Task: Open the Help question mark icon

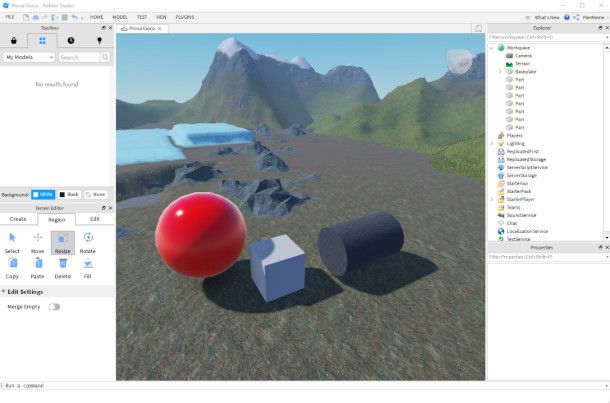Action: tap(567, 18)
